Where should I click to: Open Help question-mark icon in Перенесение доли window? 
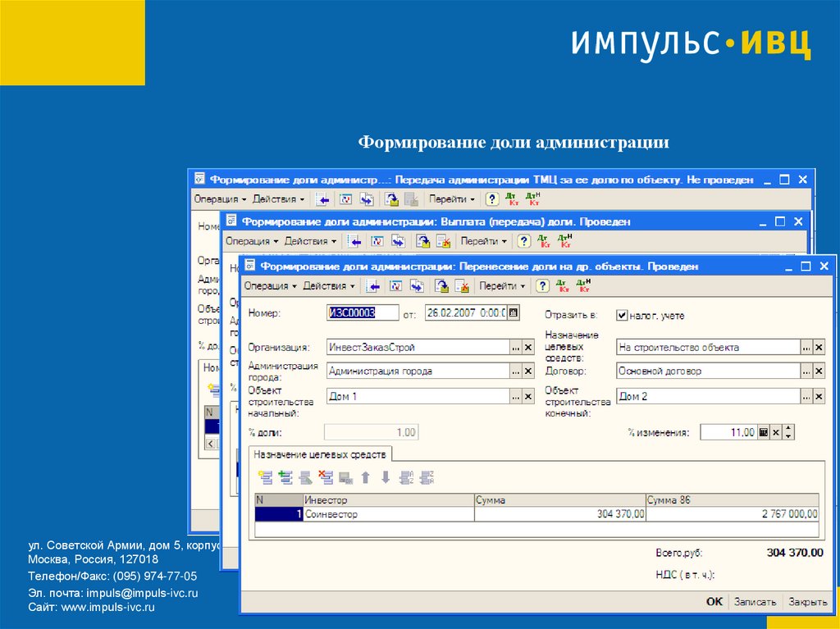[x=542, y=286]
